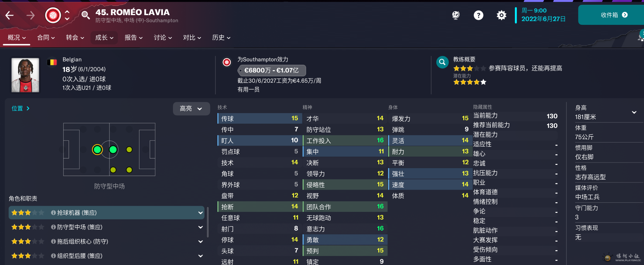Open the Southampton club badge menu

(53, 15)
